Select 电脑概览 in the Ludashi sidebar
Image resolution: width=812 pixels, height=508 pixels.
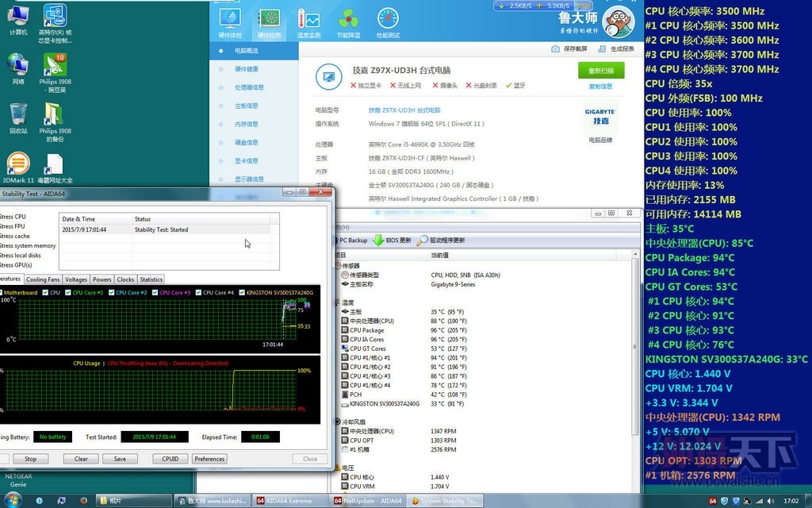tap(255, 51)
